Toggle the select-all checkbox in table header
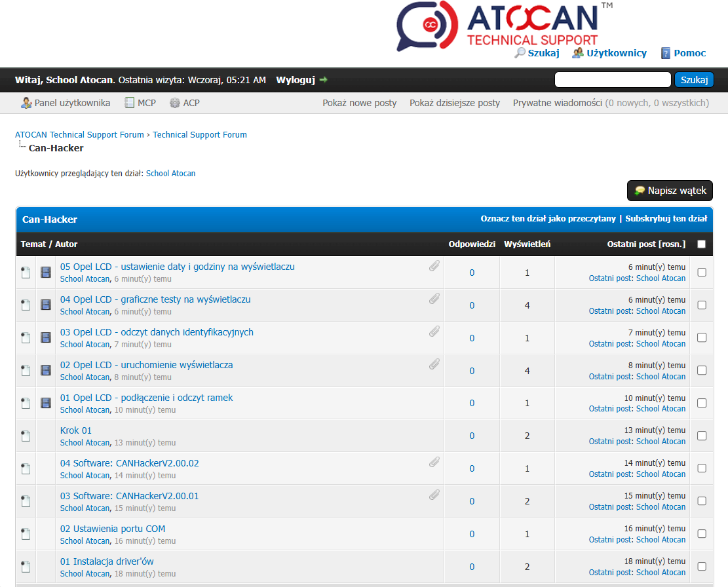 point(702,244)
